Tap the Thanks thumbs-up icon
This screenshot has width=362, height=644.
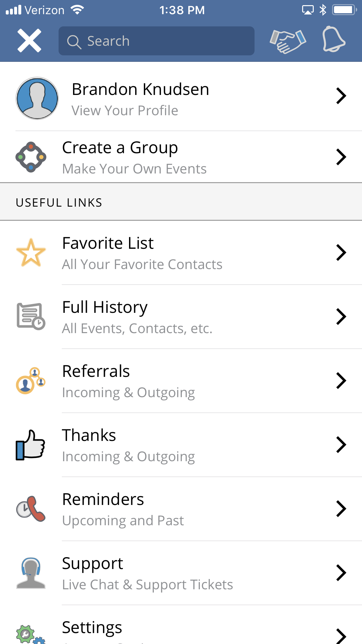point(31,445)
